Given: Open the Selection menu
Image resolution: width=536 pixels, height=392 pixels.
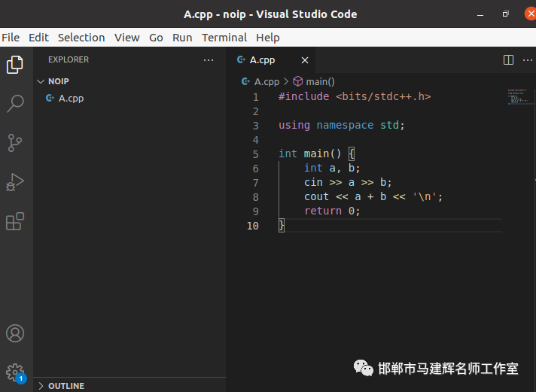Looking at the screenshot, I should point(81,38).
